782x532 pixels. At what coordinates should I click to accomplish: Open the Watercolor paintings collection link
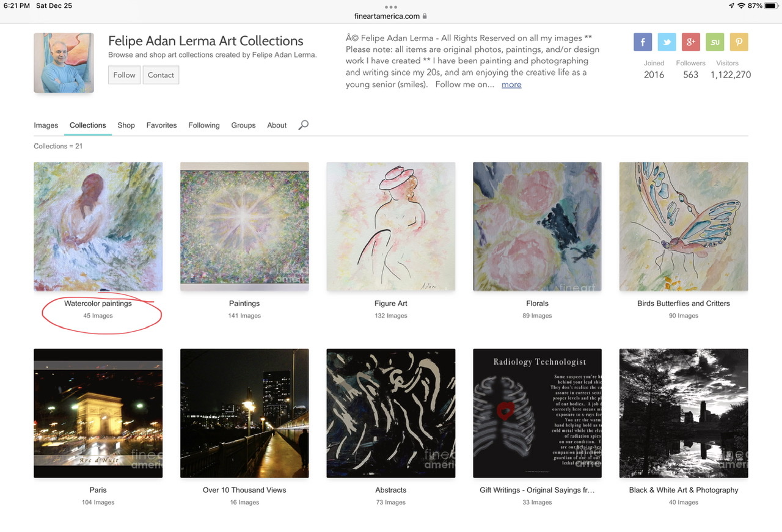(98, 304)
